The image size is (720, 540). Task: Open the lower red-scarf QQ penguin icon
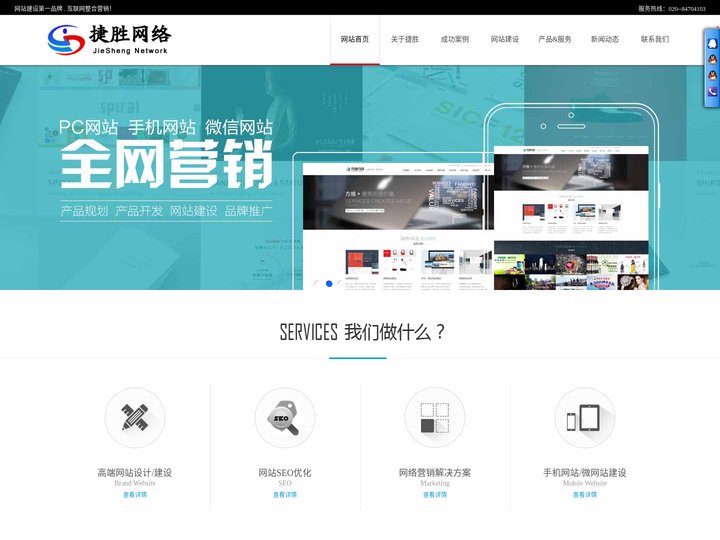click(712, 75)
